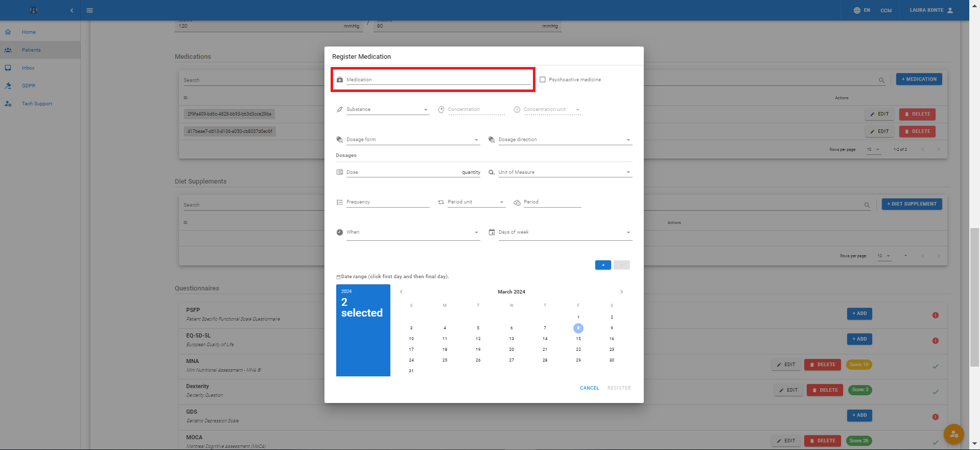
Task: Edit medication 417beae7 row
Action: tap(879, 131)
